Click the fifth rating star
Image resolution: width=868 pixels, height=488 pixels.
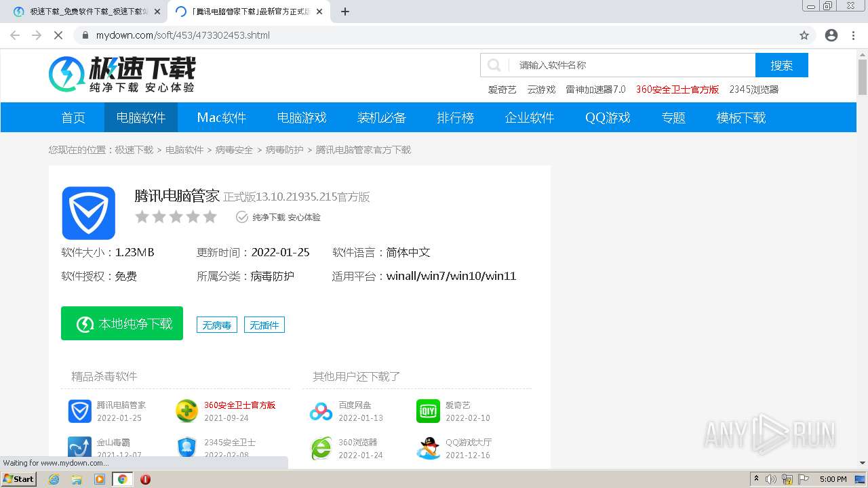210,217
